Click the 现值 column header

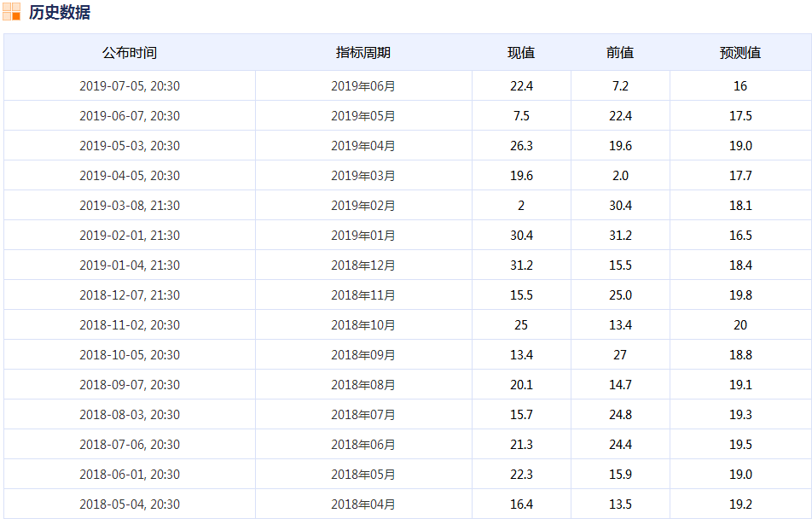pyautogui.click(x=521, y=53)
